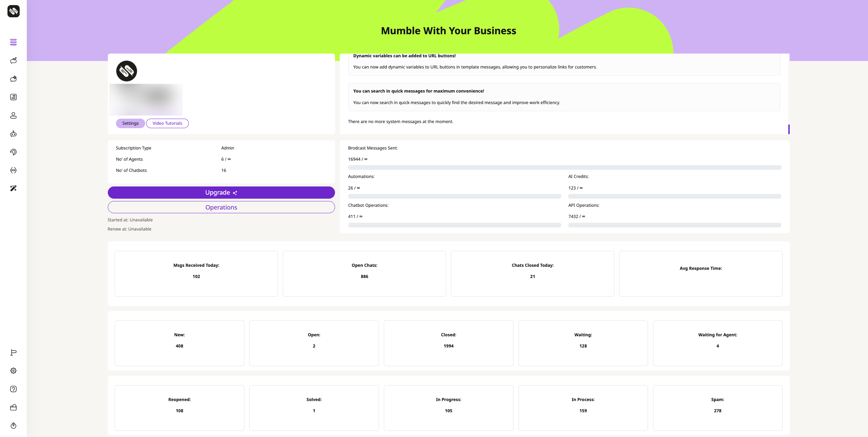This screenshot has height=437, width=868.
Task: Click the question mark help icon
Action: coord(13,389)
